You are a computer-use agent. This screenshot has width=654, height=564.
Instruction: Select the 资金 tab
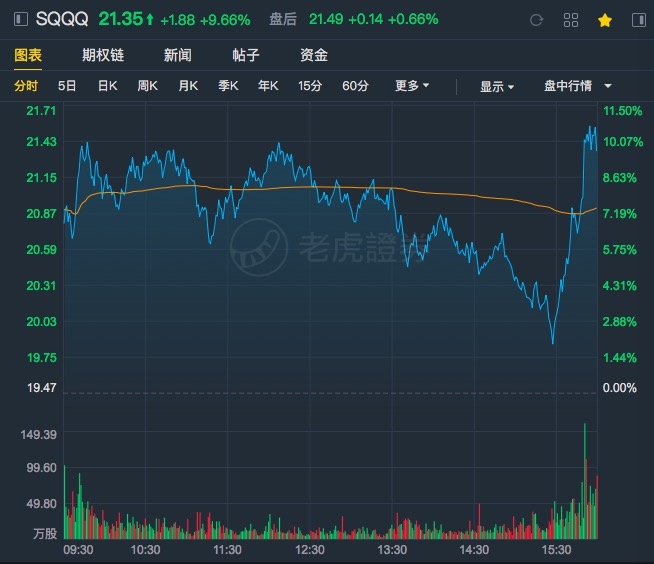pos(313,55)
